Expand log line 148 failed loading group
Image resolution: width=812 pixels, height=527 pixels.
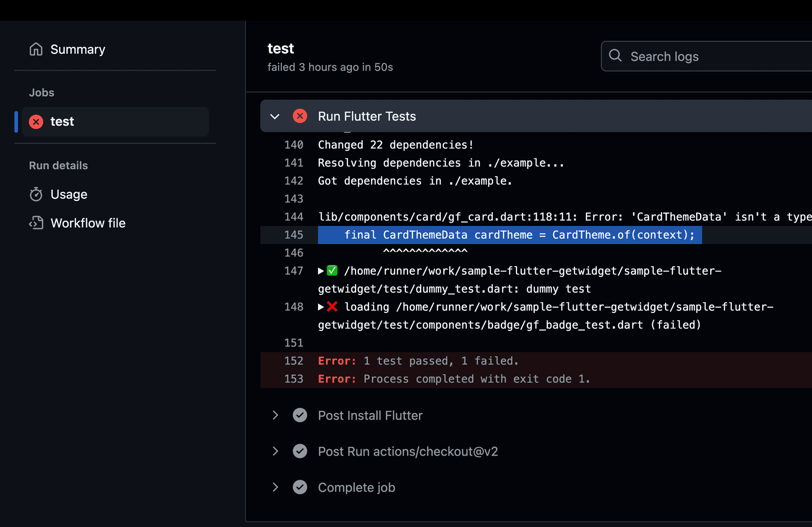point(321,307)
